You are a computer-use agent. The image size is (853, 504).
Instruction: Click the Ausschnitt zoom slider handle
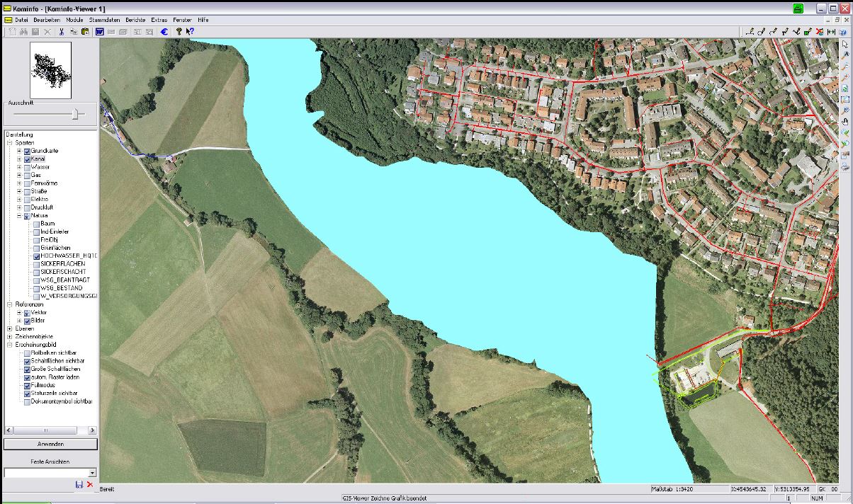click(x=77, y=114)
